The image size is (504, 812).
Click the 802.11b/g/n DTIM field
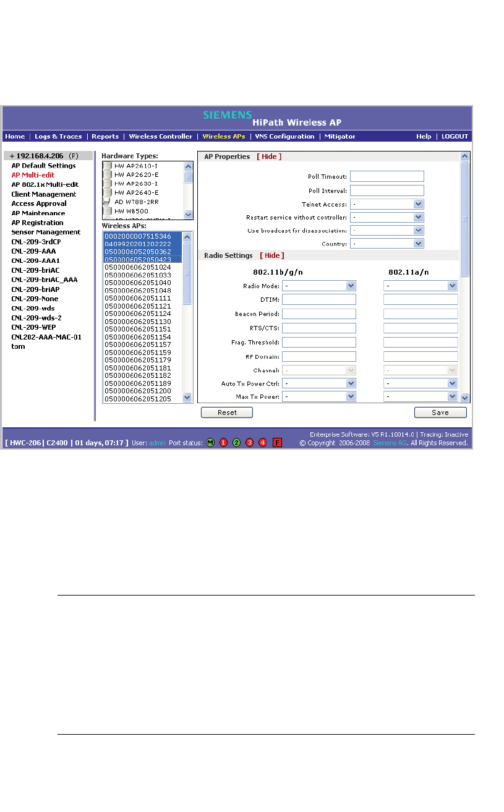pyautogui.click(x=319, y=300)
